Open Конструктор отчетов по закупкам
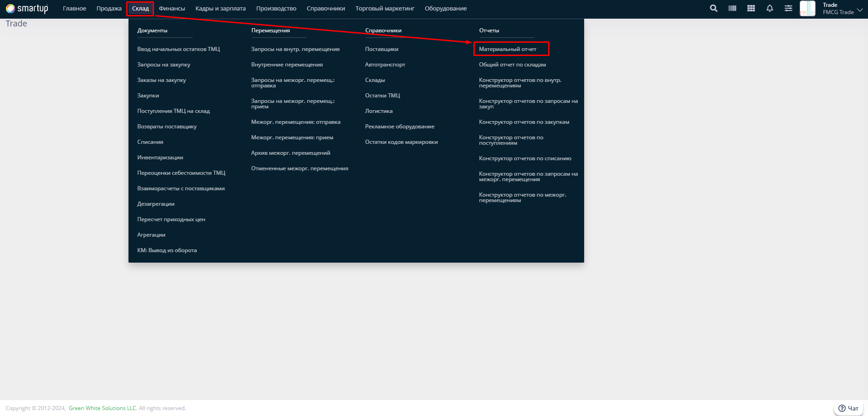The height and width of the screenshot is (416, 868). coord(524,122)
